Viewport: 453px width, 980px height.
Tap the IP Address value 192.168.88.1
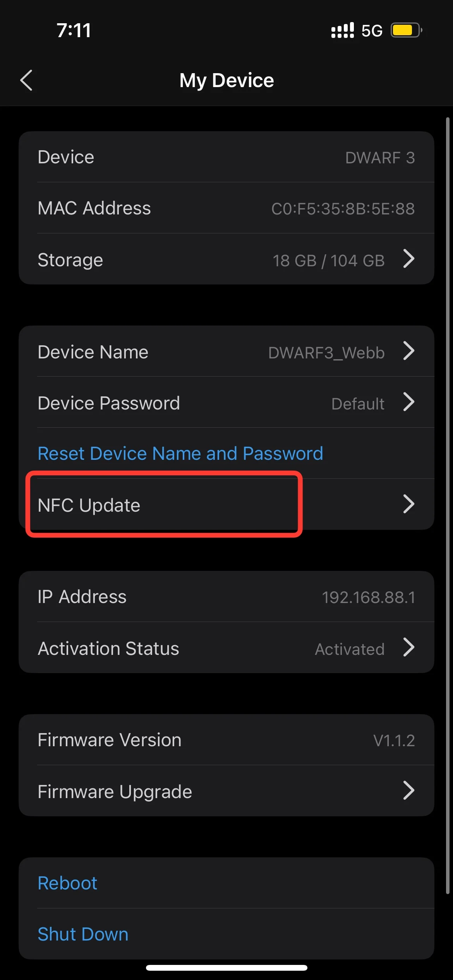point(368,597)
